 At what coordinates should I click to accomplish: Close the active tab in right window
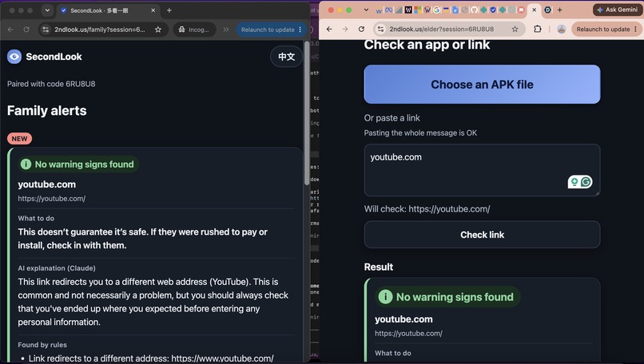coord(534,10)
